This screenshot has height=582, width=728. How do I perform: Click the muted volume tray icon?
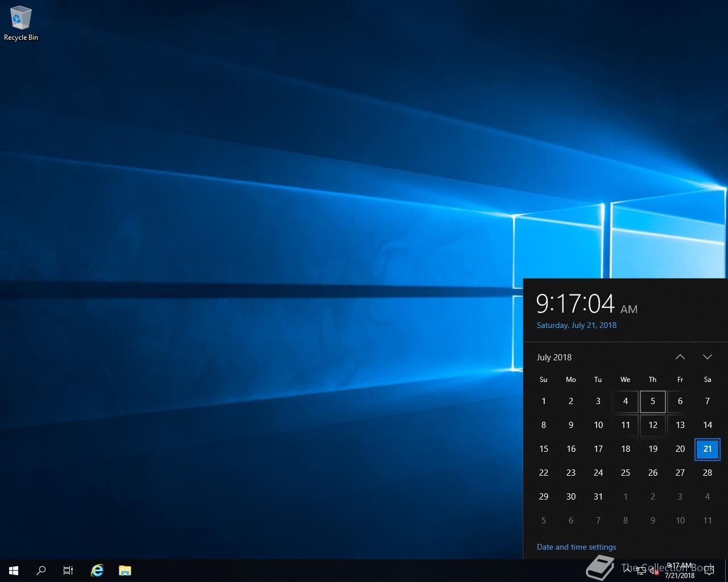tap(654, 571)
